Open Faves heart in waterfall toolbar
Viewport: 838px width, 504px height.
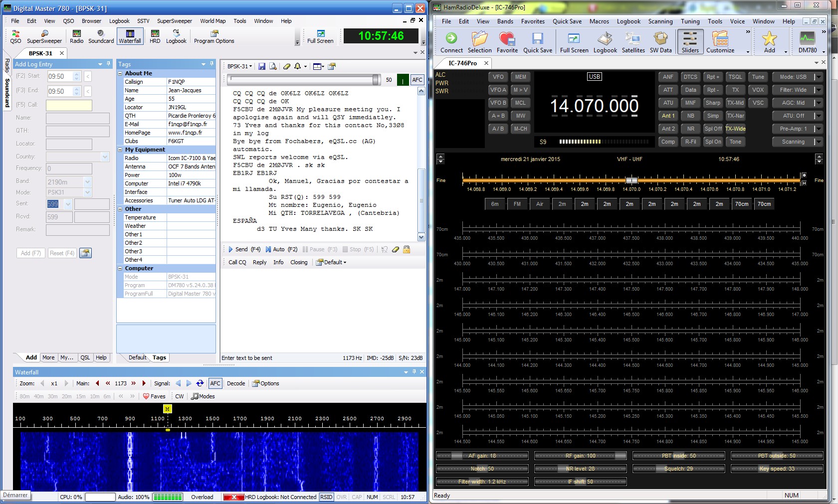[x=154, y=396]
